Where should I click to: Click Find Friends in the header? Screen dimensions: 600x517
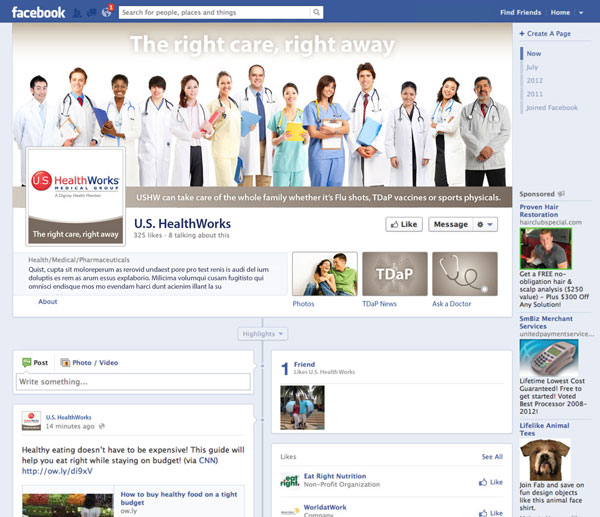pos(520,13)
